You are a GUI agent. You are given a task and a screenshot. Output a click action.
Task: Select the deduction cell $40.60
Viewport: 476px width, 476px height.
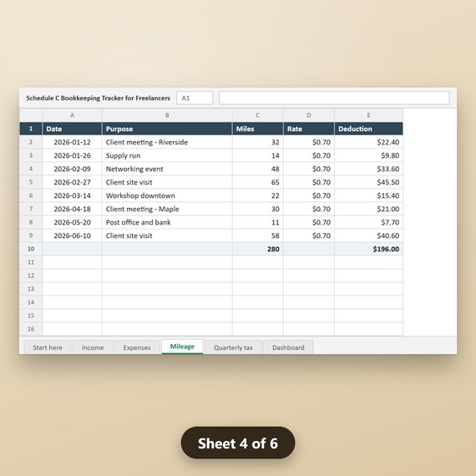click(x=368, y=235)
